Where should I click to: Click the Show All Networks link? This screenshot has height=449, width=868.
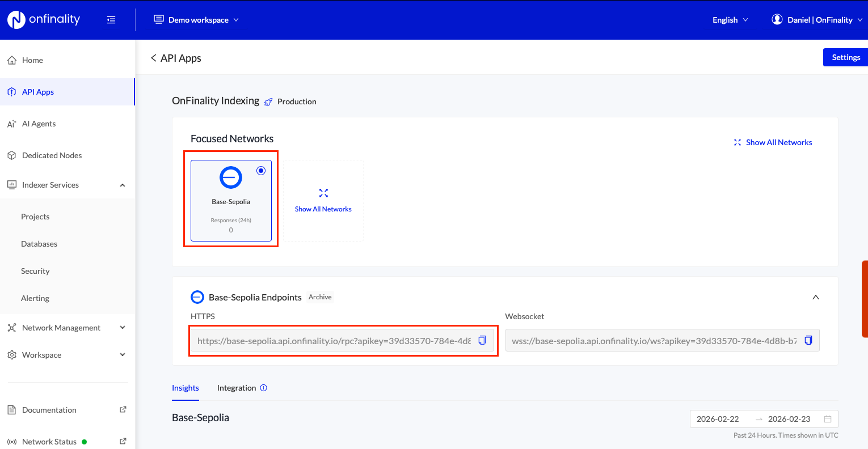tap(778, 142)
